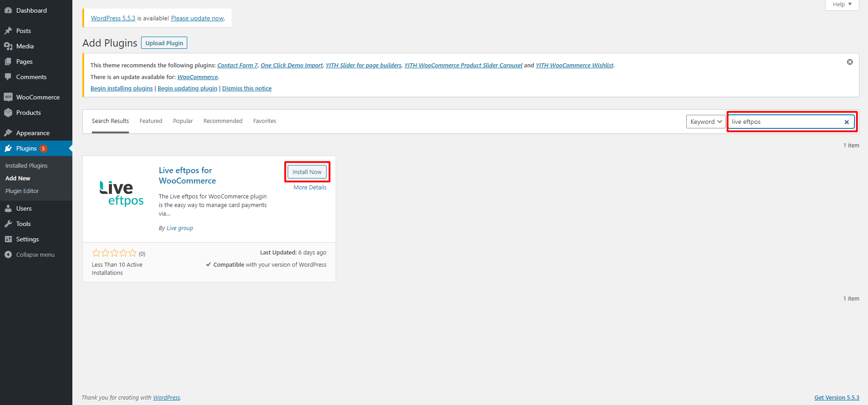Switch to the Recommended tab
This screenshot has height=405, width=868.
(x=223, y=121)
